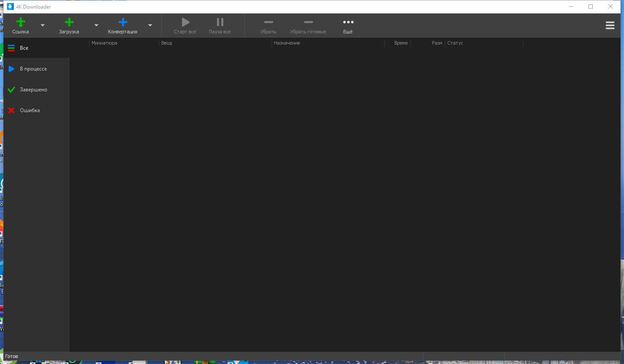Open the hamburger main menu
Screen dimensions: 624x364
(x=610, y=26)
